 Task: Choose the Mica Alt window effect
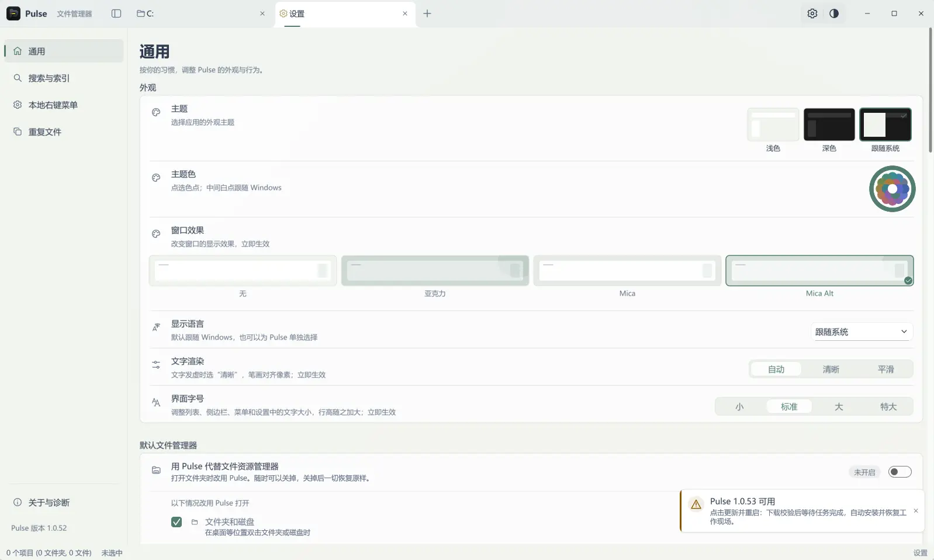[x=819, y=271]
